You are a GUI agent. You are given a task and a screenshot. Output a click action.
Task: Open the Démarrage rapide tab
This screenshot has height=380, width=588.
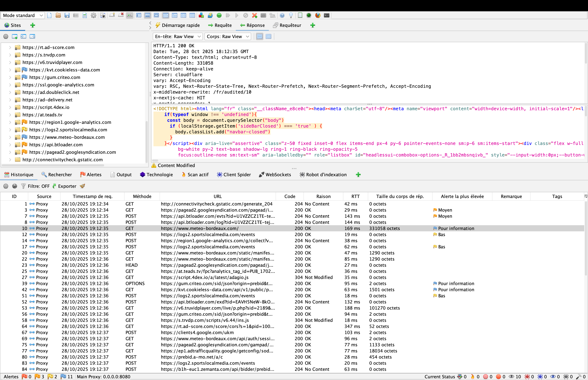[178, 25]
